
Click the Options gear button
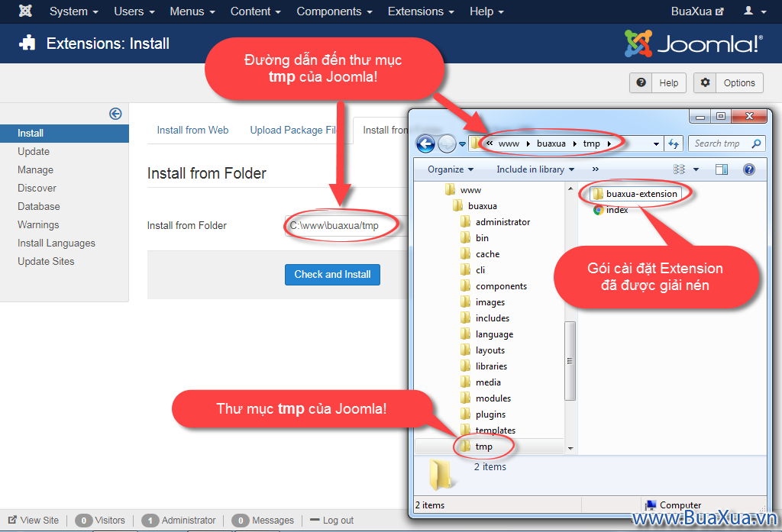tap(728, 82)
